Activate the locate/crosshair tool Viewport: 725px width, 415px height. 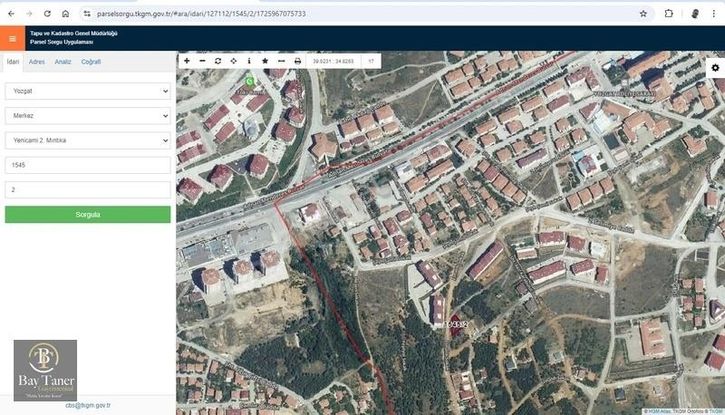233,61
